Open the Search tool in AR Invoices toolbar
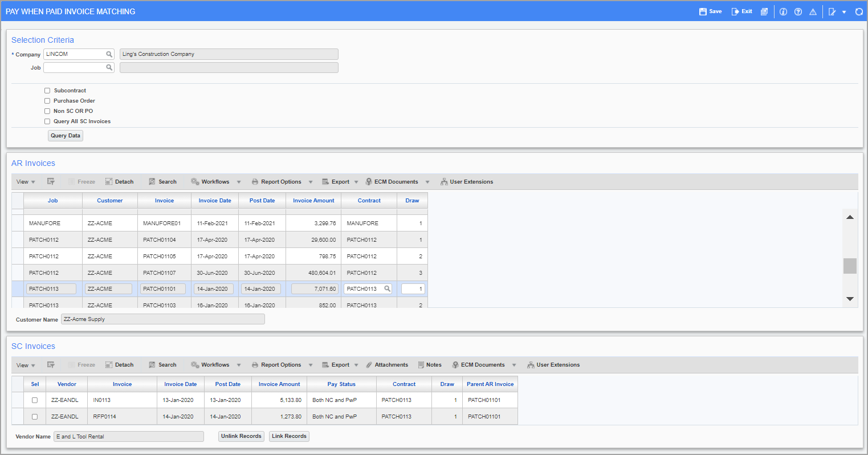Image resolution: width=868 pixels, height=455 pixels. (162, 181)
